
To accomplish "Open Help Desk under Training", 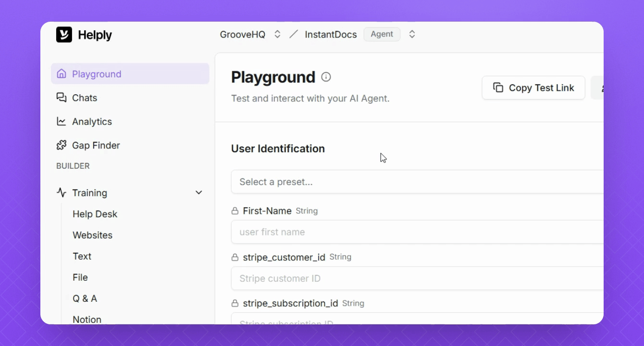I will click(95, 214).
